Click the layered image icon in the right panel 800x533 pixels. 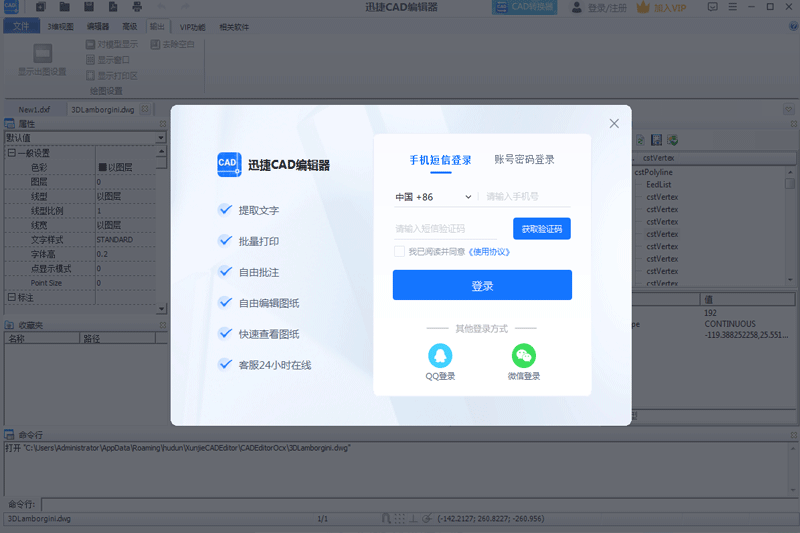coord(673,140)
